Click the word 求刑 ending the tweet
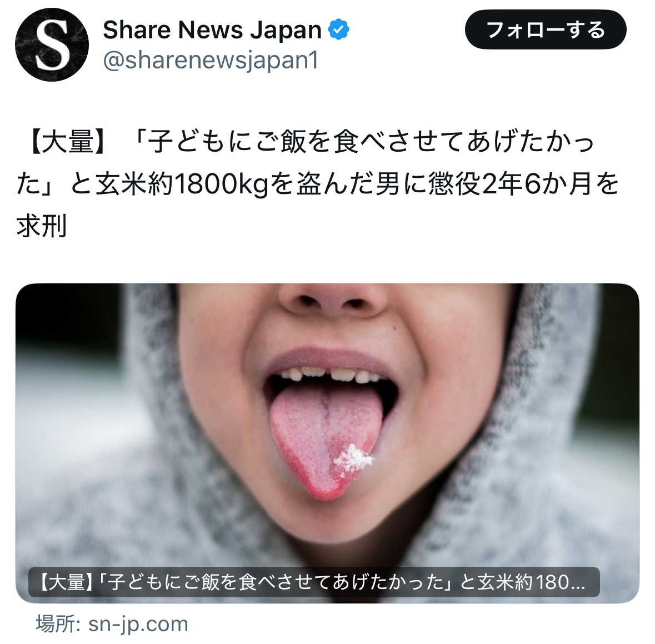 (x=42, y=227)
